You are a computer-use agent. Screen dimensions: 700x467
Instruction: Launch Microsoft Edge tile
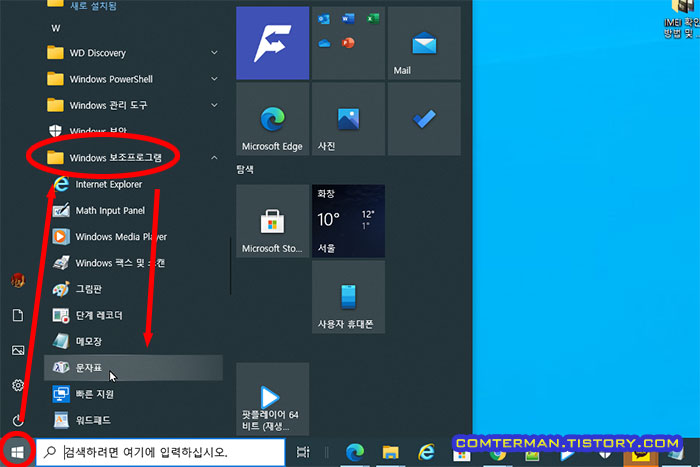click(x=272, y=119)
